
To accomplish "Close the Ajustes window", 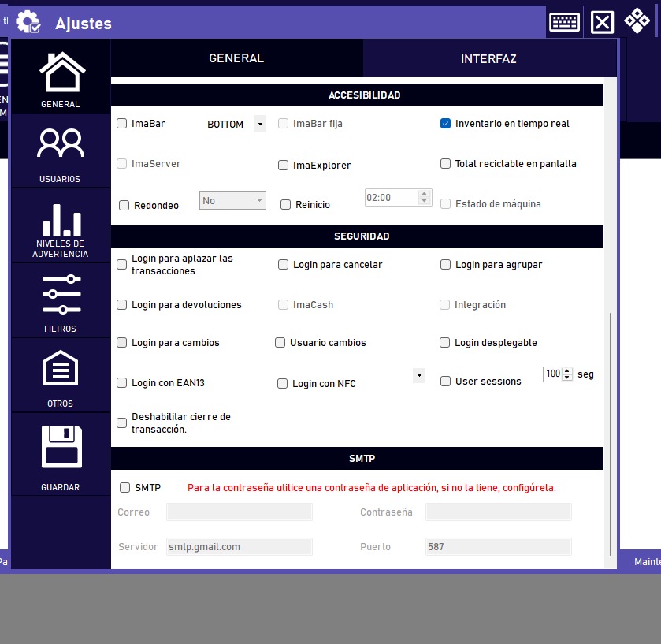I will (602, 22).
